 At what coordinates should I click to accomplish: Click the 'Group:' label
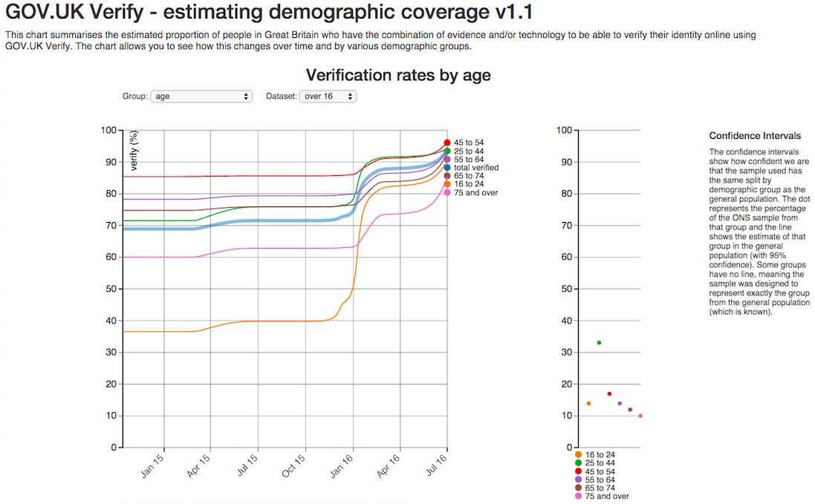point(135,96)
